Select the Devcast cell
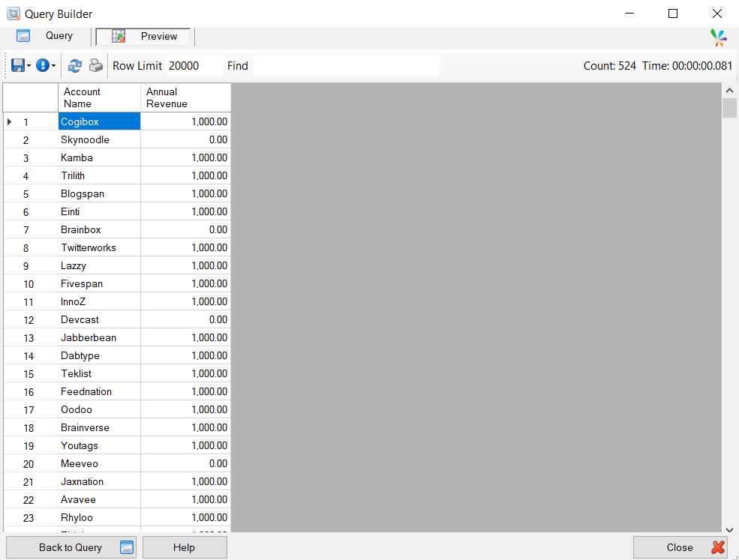This screenshot has width=739, height=560. point(100,319)
